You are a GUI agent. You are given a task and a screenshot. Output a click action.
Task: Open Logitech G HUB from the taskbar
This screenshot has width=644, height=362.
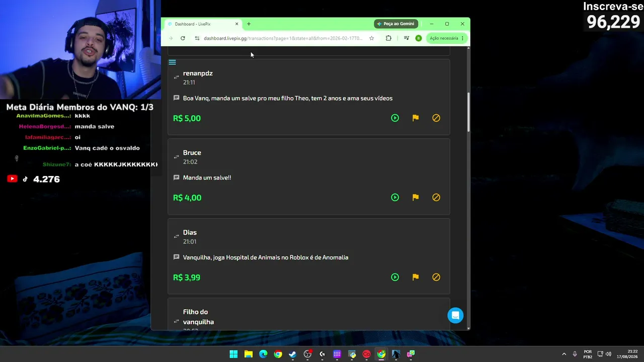click(x=323, y=354)
